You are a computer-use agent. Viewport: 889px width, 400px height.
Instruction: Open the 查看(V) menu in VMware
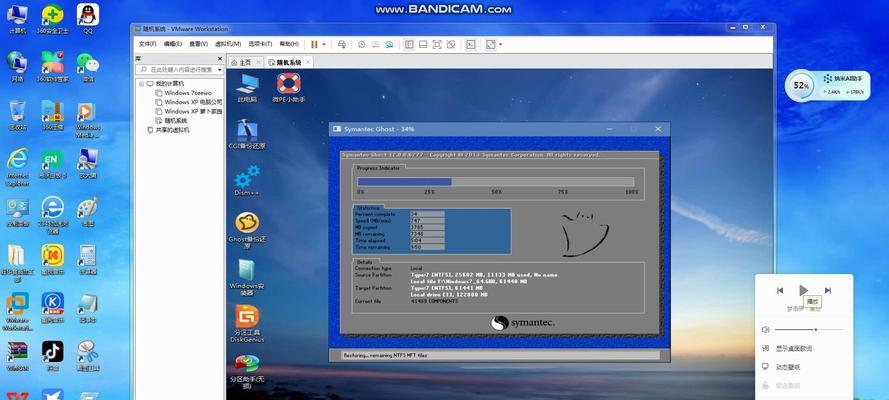[198, 44]
